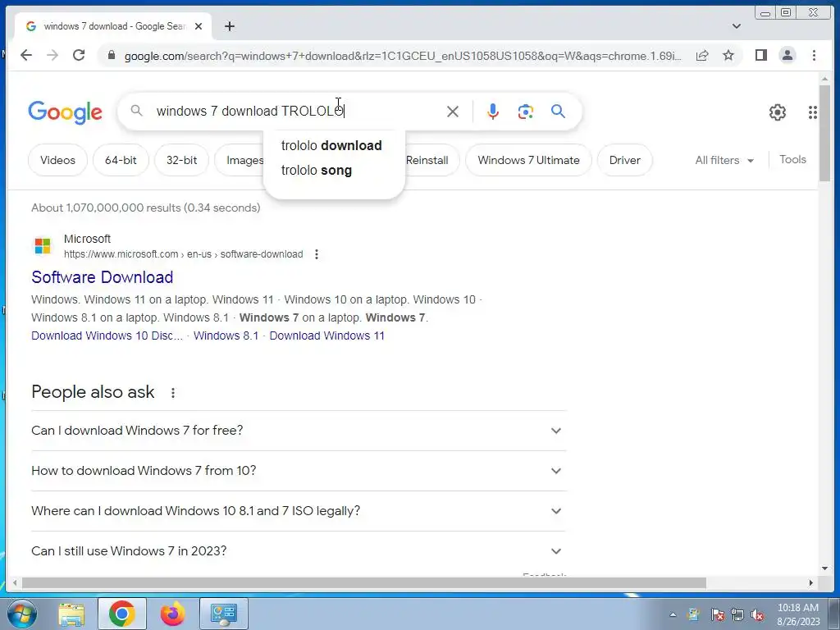Expand 'Can I download Windows 7 for free?'
This screenshot has height=630, width=840.
299,431
